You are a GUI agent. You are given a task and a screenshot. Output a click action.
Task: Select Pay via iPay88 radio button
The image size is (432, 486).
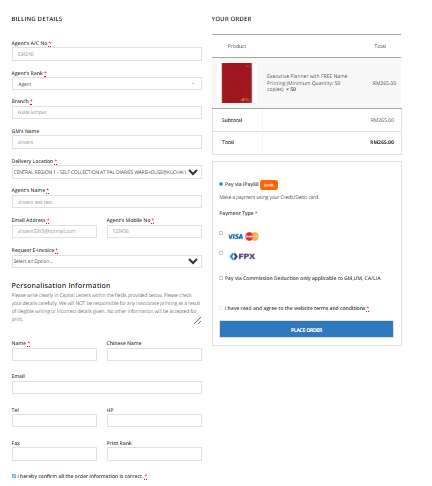coord(221,184)
